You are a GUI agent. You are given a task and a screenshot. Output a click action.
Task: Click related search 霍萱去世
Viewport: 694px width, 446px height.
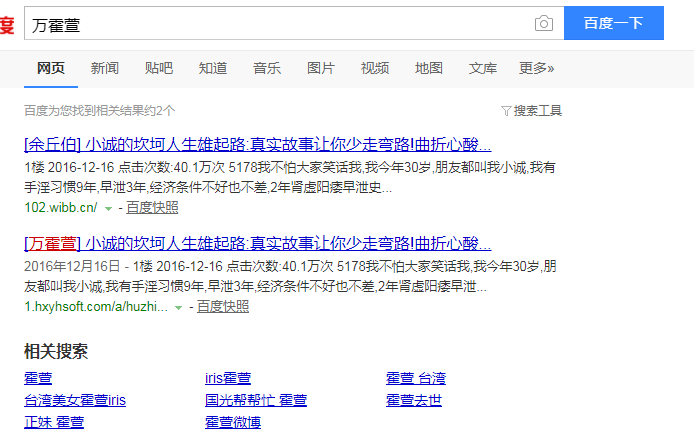coord(414,400)
